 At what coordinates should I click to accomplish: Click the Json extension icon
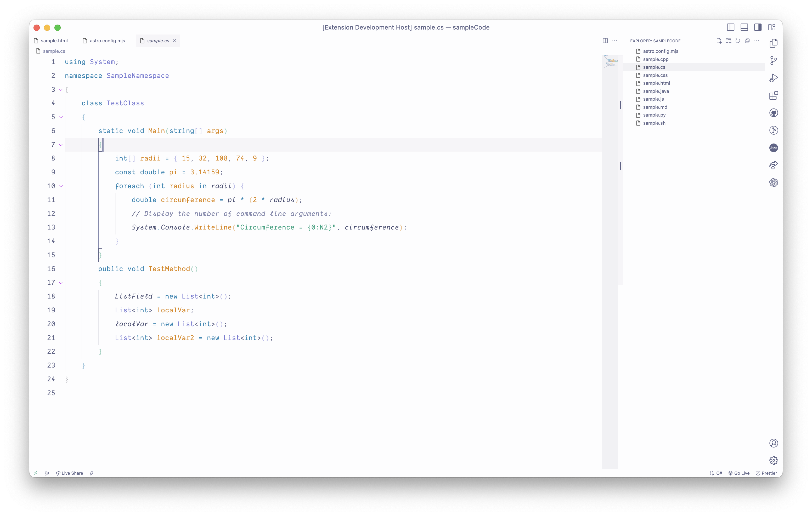pyautogui.click(x=774, y=148)
